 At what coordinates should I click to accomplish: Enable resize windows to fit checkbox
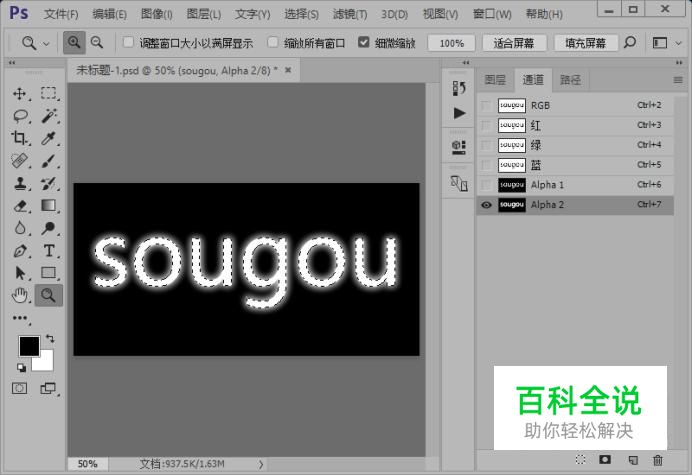[128, 42]
